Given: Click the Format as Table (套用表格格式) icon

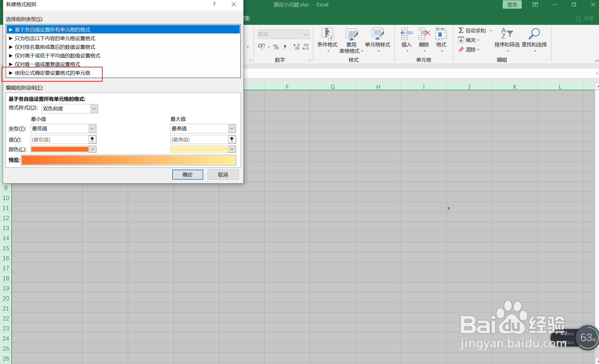Looking at the screenshot, I should pos(351,34).
